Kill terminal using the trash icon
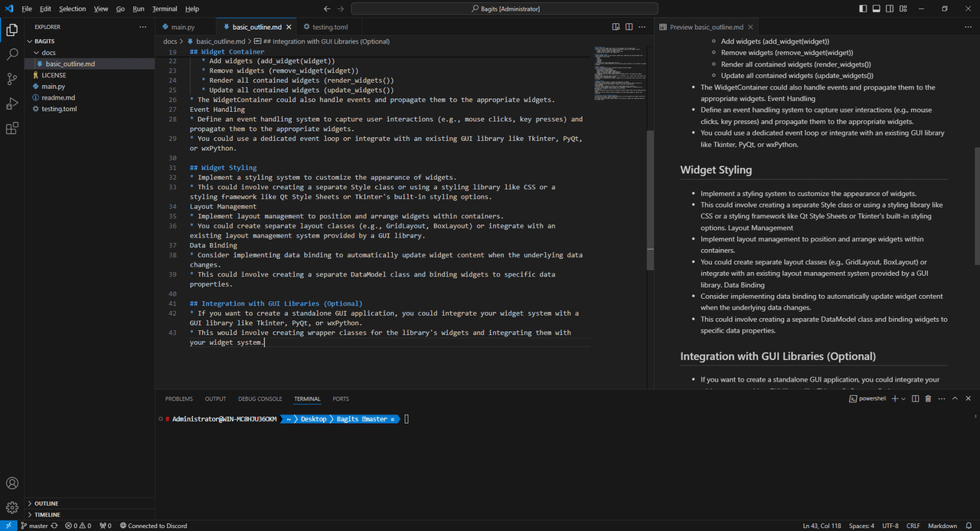Viewport: 980px width, 531px height. pyautogui.click(x=928, y=398)
